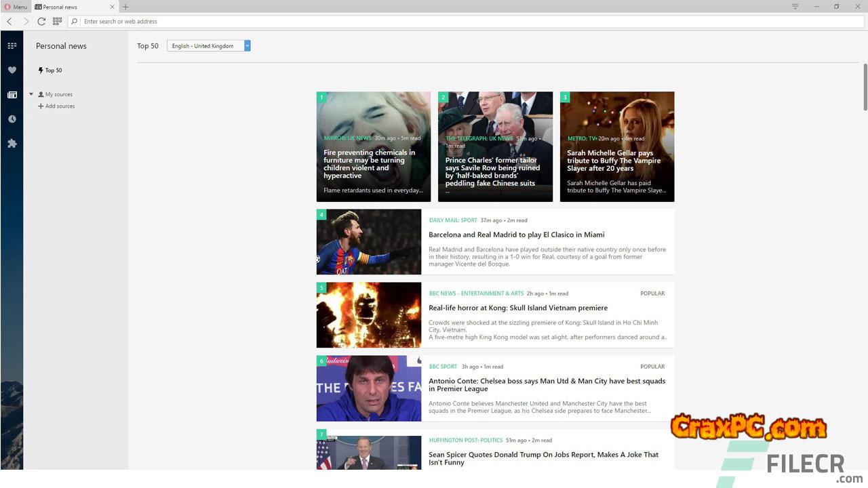Open English - United Kingdom language dropdown
868x488 pixels.
(209, 46)
